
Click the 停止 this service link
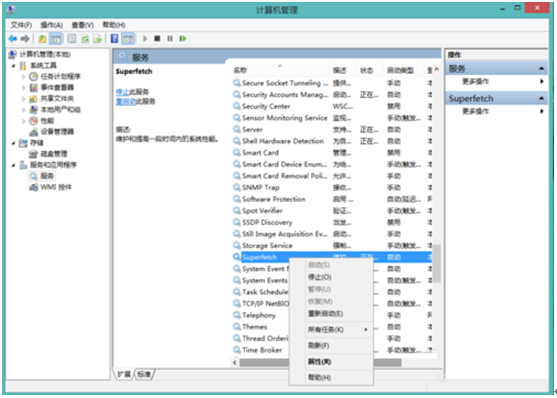point(123,92)
